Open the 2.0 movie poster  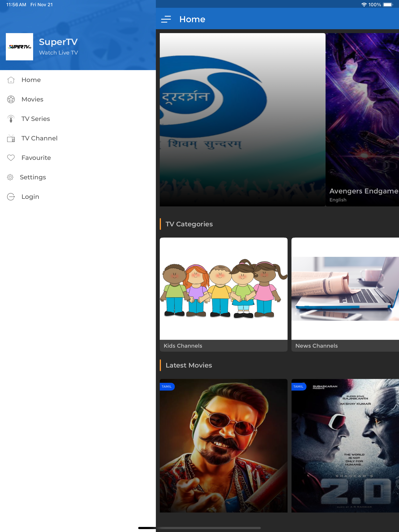click(345, 446)
